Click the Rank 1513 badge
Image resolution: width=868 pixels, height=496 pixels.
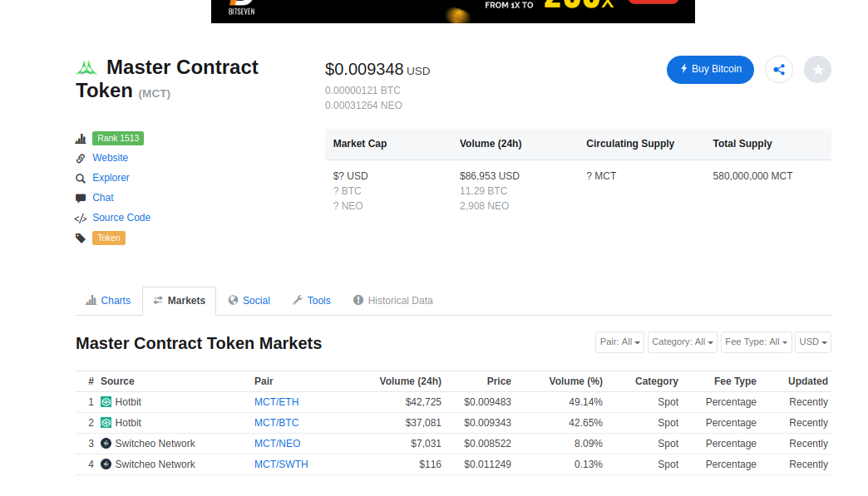coord(118,138)
